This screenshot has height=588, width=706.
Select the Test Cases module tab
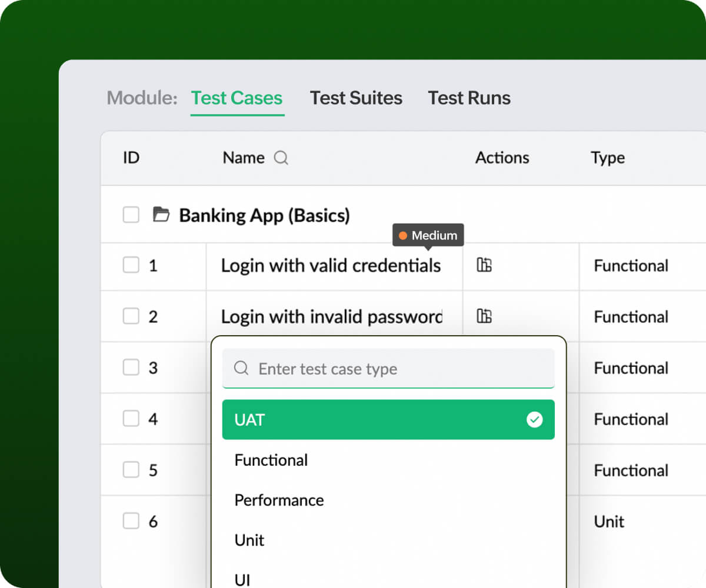[x=237, y=98]
